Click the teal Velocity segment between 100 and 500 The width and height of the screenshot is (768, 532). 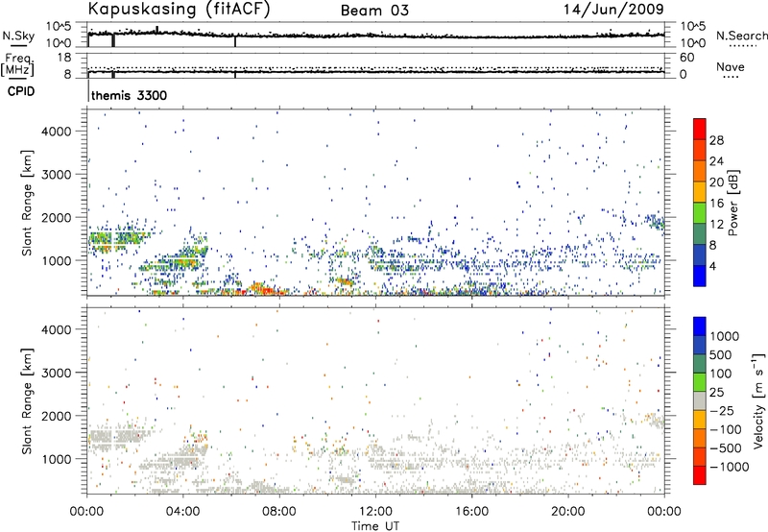[700, 364]
